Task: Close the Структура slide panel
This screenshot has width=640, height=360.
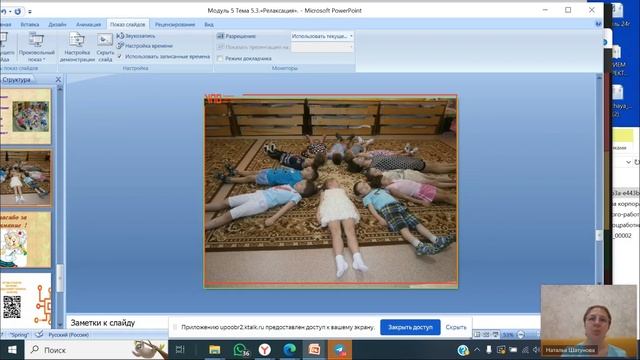Action: coord(58,80)
